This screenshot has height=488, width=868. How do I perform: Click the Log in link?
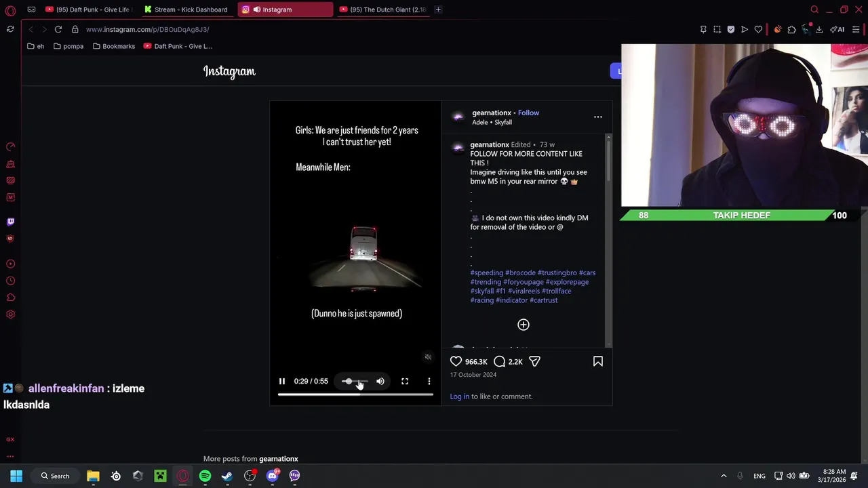coord(460,396)
